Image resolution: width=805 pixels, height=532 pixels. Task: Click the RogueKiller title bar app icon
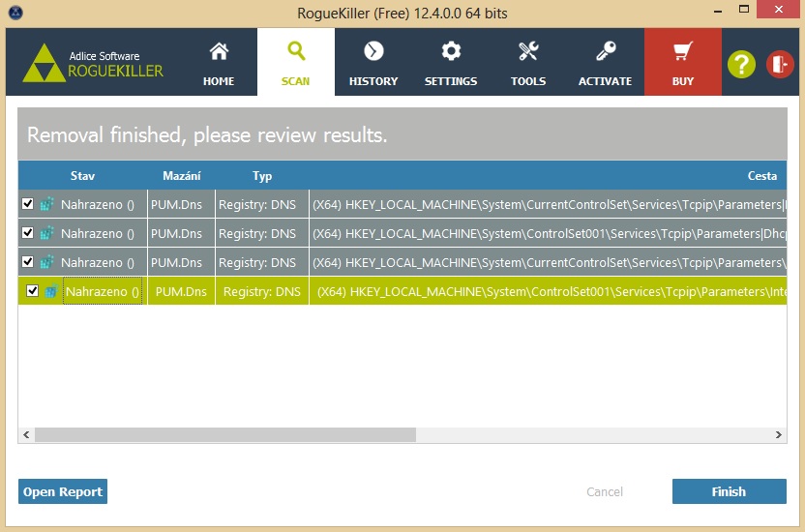(15, 13)
